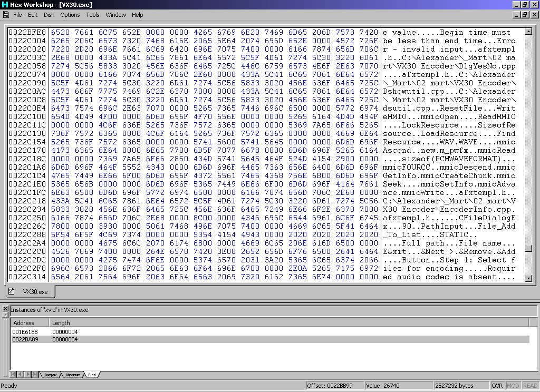The height and width of the screenshot is (392, 540).
Task: Click the small arrow button below the results pane close button
Action: (5, 315)
